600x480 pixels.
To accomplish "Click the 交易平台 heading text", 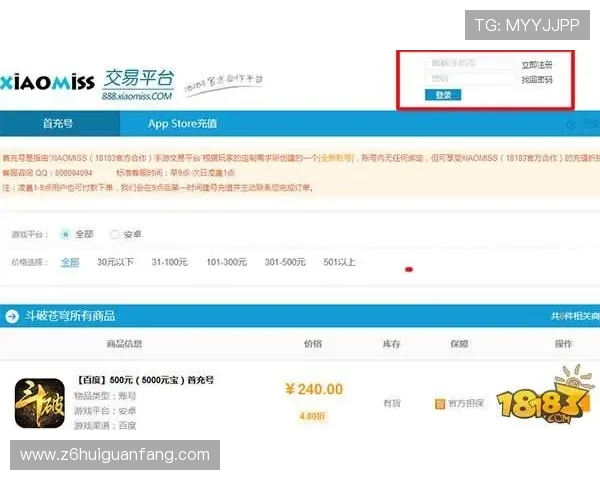I will pyautogui.click(x=139, y=78).
